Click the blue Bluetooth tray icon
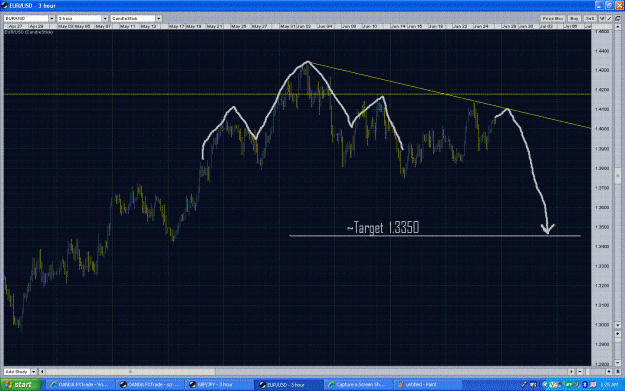Screen dimensions: 625x391 [585, 385]
